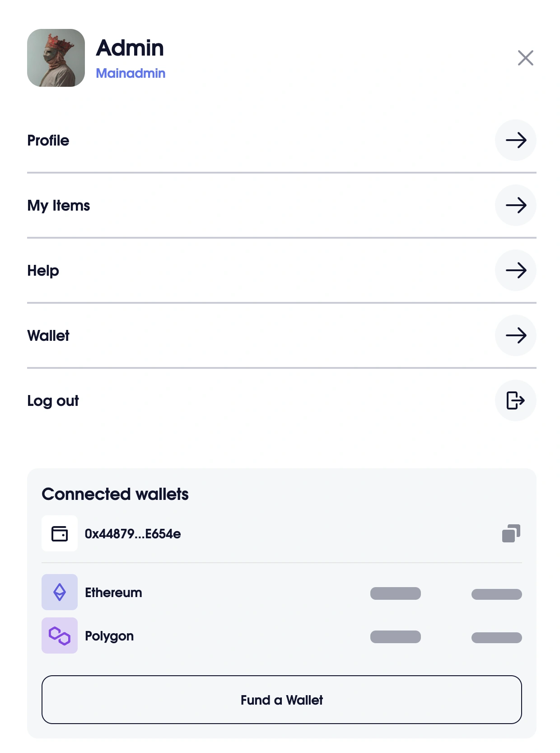Click the arrow icon beside Help
This screenshot has height=753, width=560.
click(x=515, y=270)
